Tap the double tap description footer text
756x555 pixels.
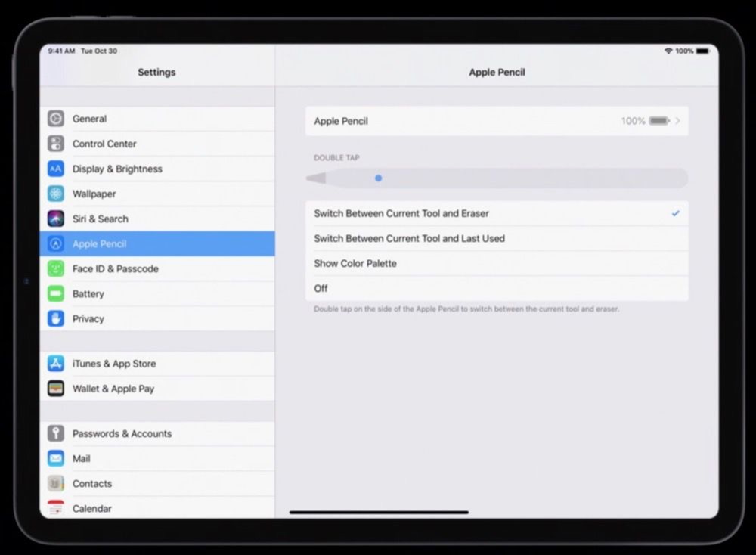pos(466,309)
